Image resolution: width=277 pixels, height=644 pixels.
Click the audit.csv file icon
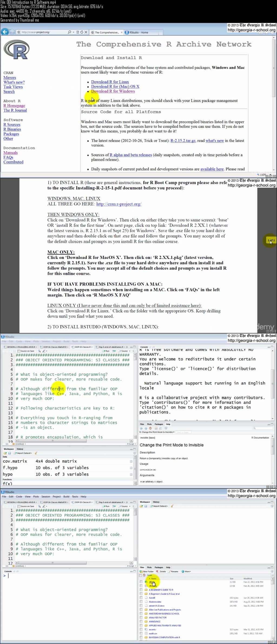[146, 633]
